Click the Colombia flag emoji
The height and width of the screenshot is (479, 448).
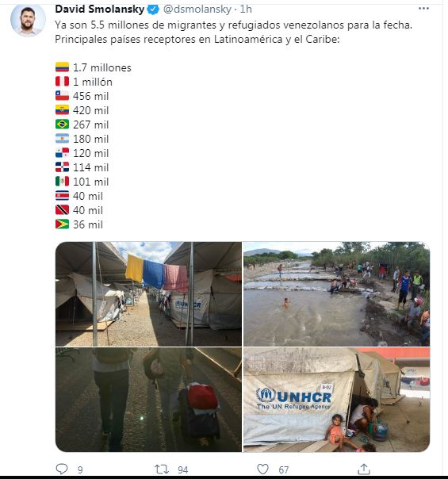[x=62, y=67]
